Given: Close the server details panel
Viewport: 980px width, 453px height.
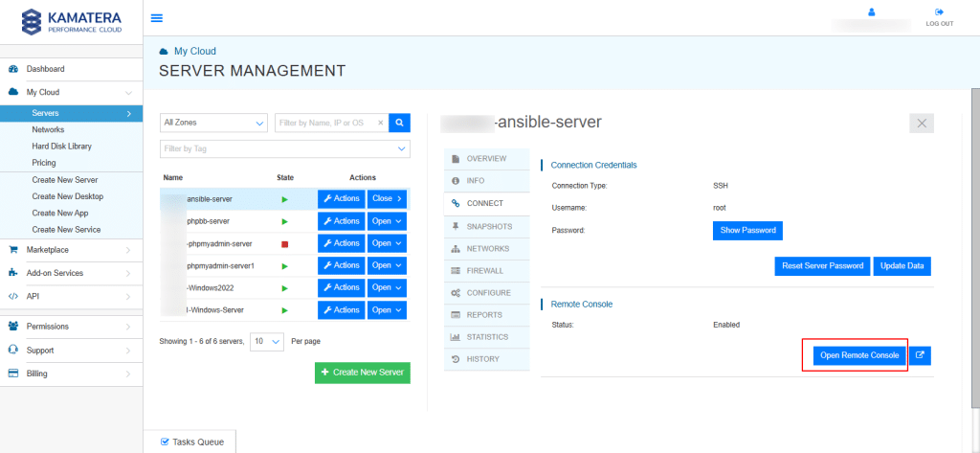Looking at the screenshot, I should coord(922,124).
